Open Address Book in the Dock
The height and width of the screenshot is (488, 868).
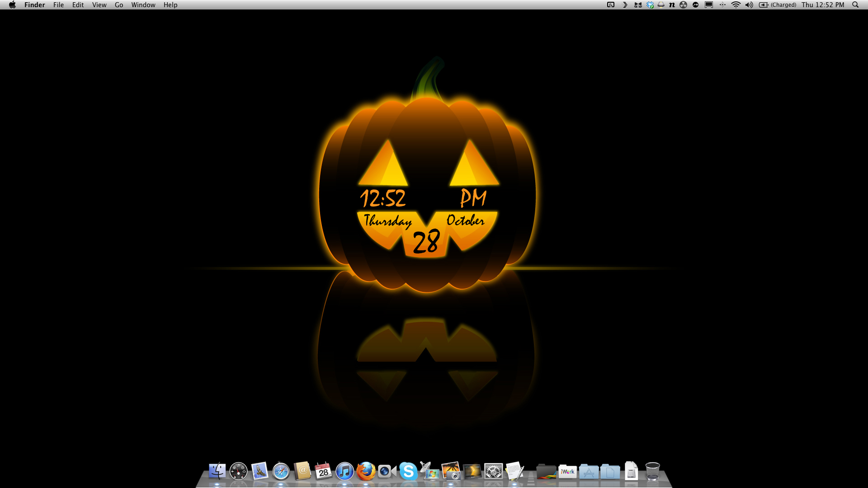[x=302, y=471]
